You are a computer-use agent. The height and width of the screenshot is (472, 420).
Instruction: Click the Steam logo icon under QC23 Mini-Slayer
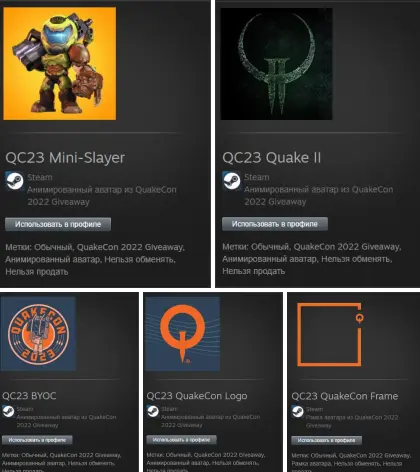pos(14,181)
